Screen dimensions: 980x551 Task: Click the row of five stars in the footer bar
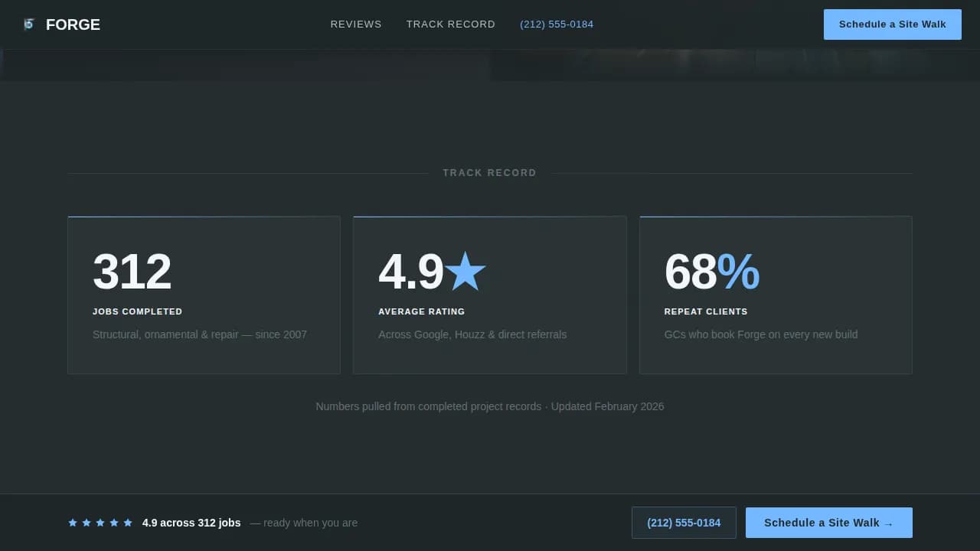100,523
